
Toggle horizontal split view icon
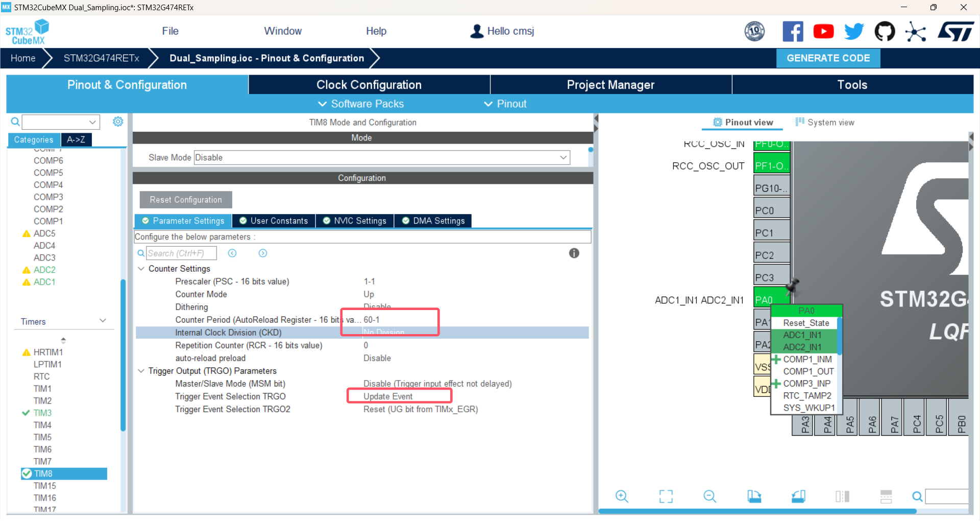coord(886,496)
